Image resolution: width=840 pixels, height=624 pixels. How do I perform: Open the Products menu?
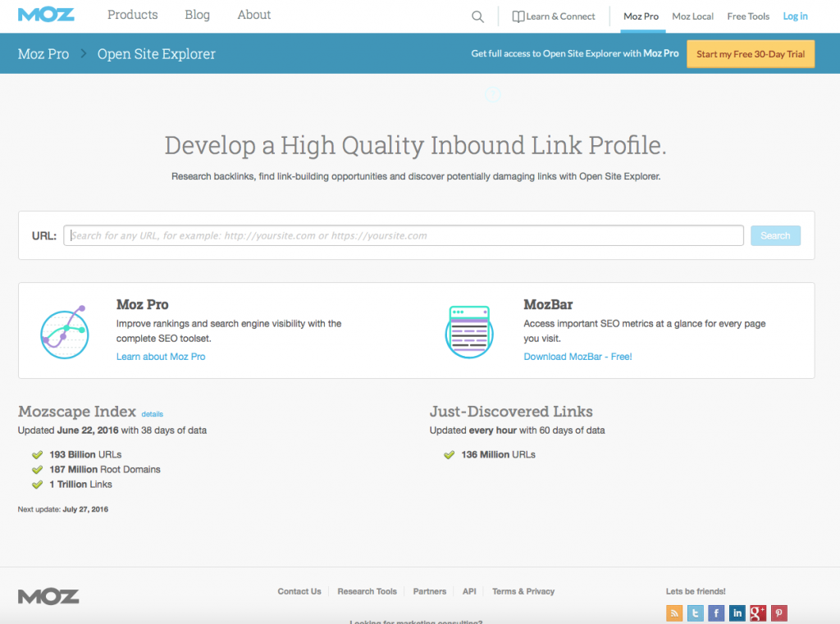click(132, 15)
